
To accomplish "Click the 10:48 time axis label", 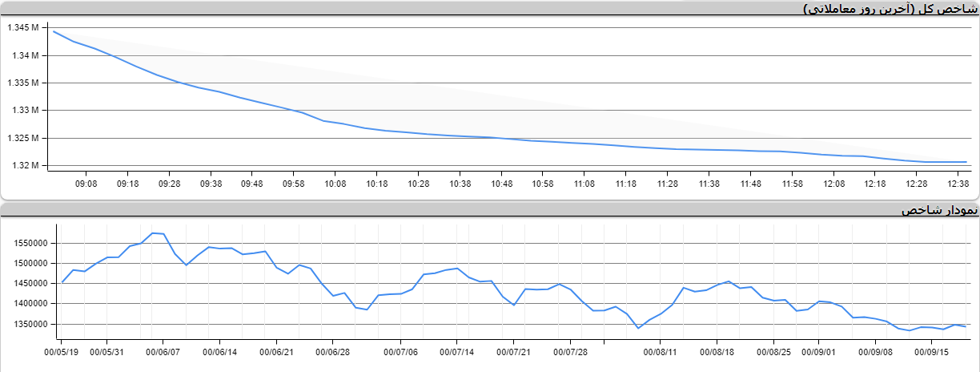I will point(501,184).
